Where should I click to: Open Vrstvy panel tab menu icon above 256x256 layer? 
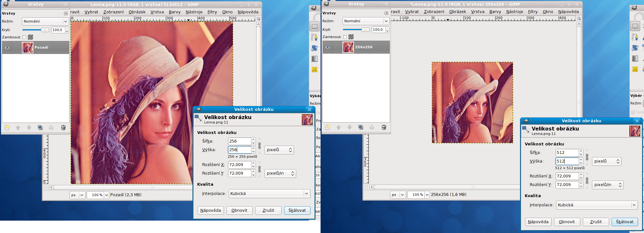pos(386,13)
